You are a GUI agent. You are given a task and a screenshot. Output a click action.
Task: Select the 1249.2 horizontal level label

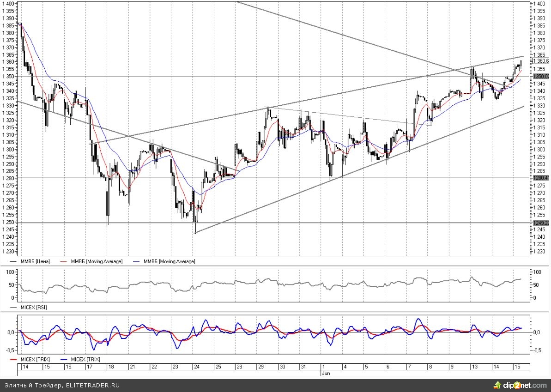(540, 223)
